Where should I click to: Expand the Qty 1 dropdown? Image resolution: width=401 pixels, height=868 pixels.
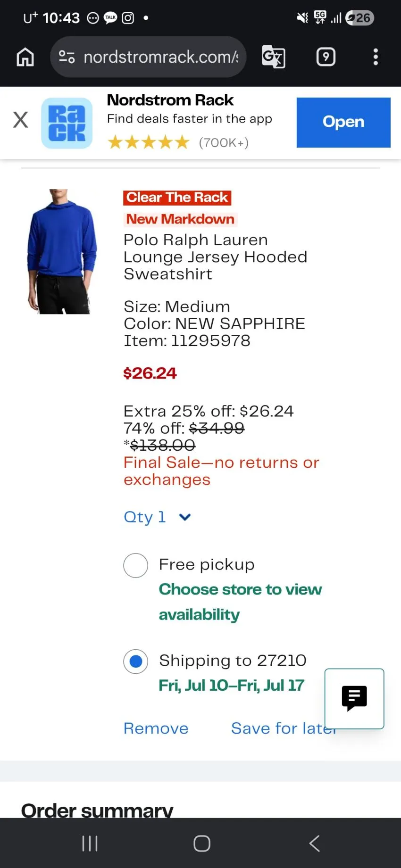click(157, 517)
